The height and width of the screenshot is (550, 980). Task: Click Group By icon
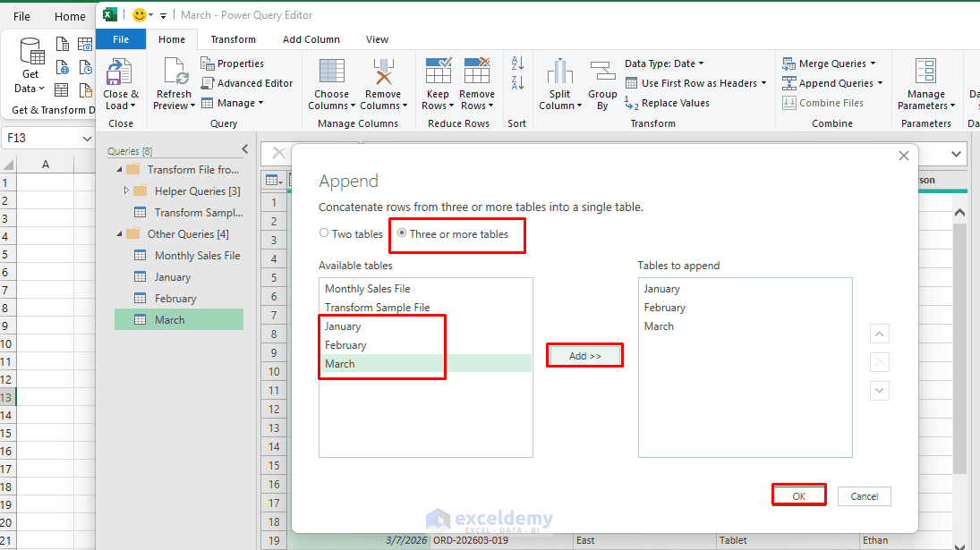pyautogui.click(x=602, y=72)
